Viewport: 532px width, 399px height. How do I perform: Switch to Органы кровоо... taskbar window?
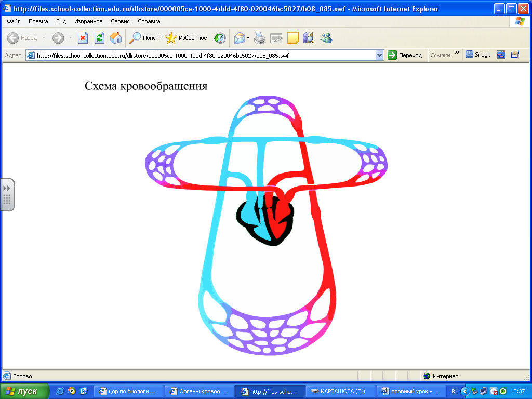pyautogui.click(x=199, y=391)
